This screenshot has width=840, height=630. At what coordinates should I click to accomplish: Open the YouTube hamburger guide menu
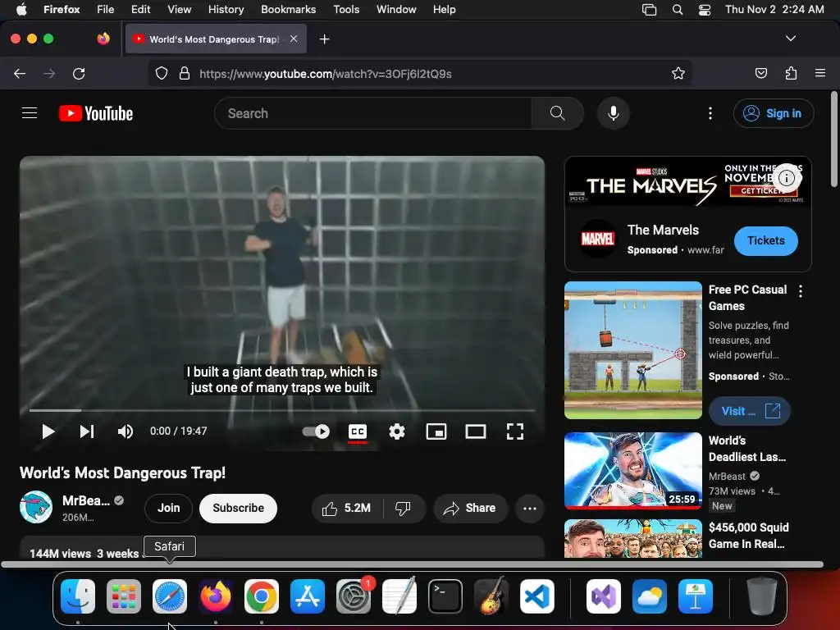(x=30, y=113)
